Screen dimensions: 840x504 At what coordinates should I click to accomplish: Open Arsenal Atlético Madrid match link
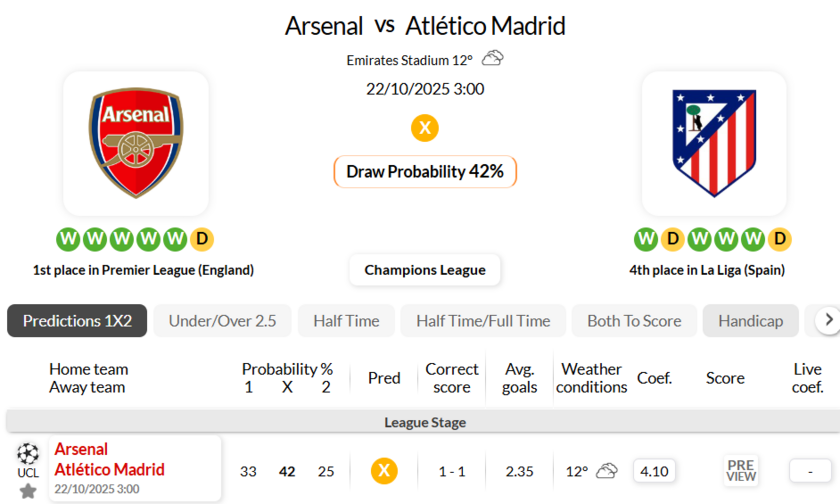pyautogui.click(x=109, y=460)
